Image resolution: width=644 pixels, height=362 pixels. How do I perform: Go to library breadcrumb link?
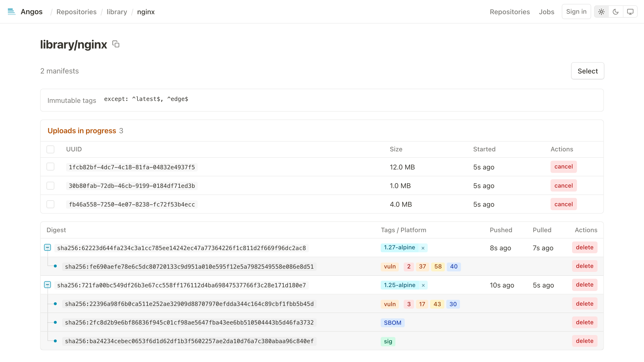point(117,12)
